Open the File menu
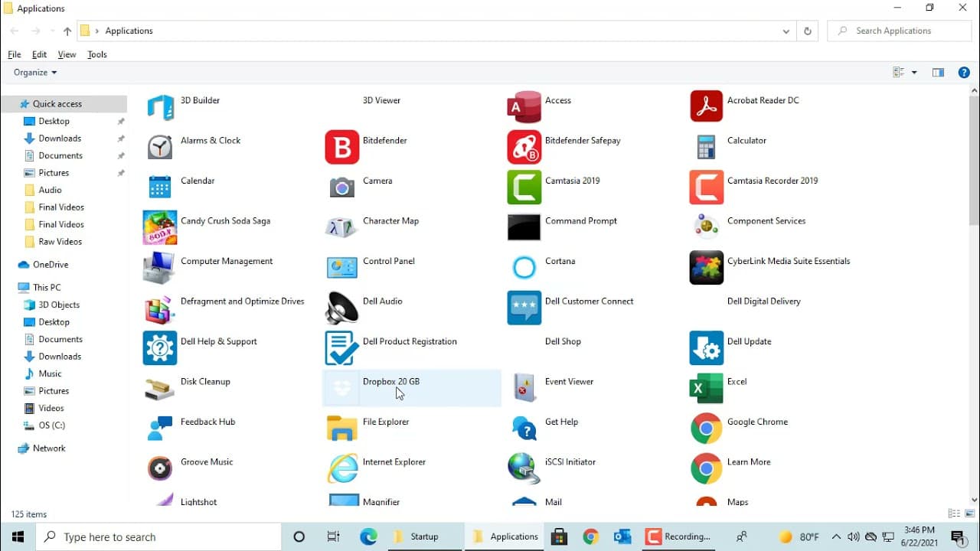The image size is (980, 551). click(x=15, y=54)
